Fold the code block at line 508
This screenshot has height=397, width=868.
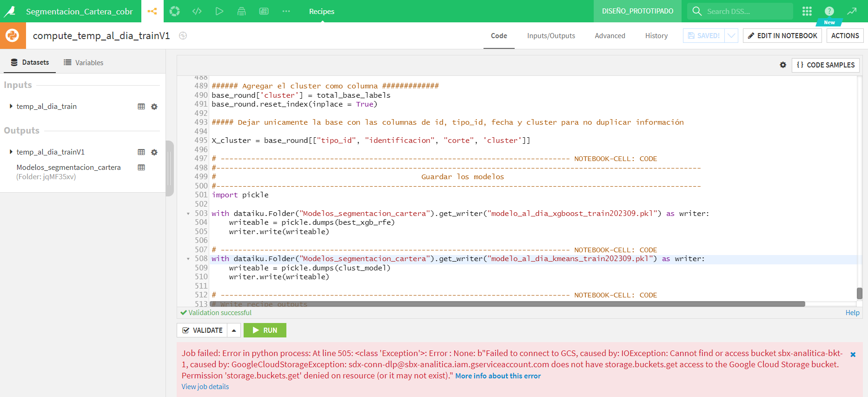coord(188,259)
